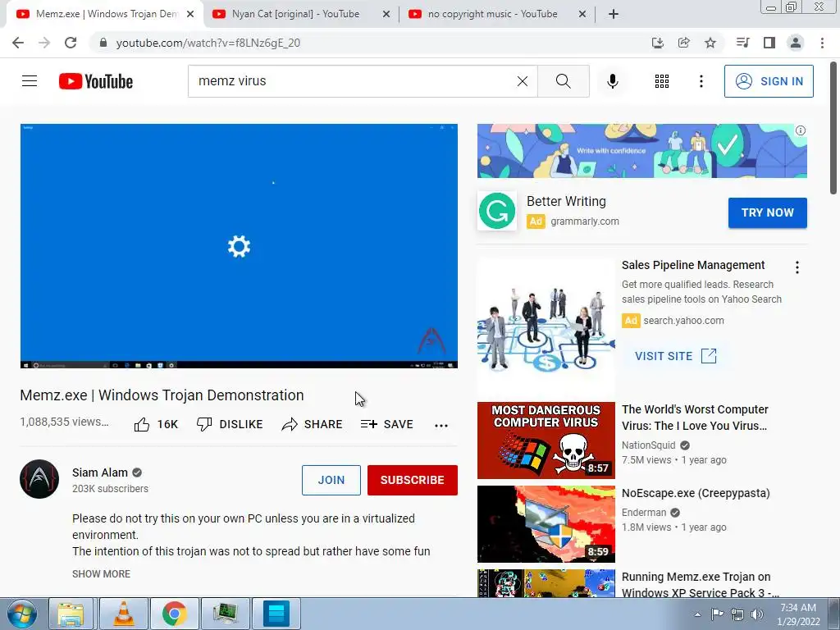
Task: Open the taskbar clock showing 7:34 AM
Action: [x=798, y=614]
